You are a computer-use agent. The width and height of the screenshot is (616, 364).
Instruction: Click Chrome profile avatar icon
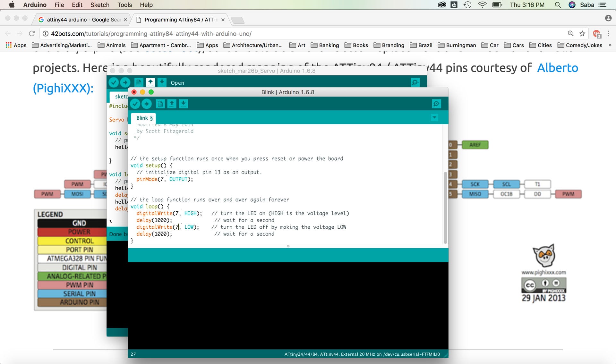(608, 18)
